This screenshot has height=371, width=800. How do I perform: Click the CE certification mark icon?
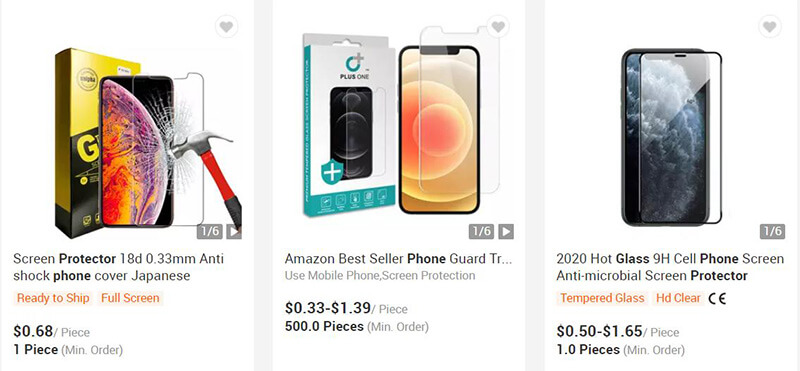717,298
